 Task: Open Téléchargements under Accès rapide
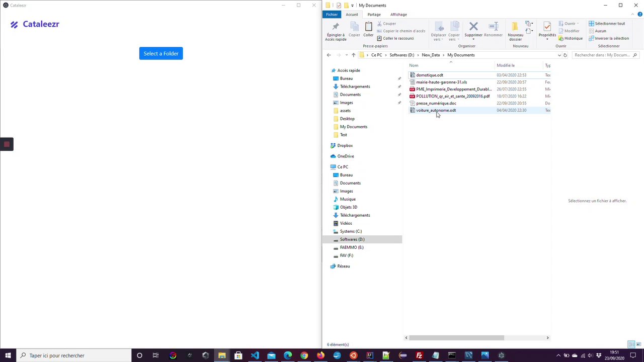355,86
